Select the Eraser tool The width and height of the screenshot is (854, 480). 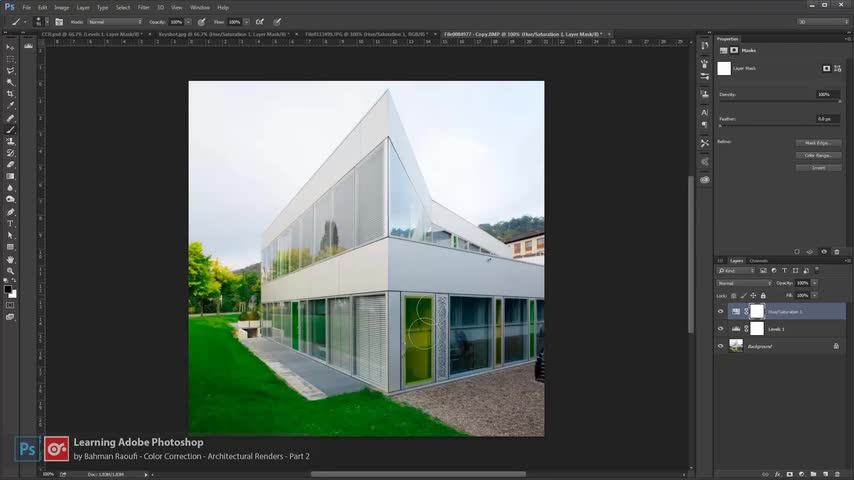coord(10,165)
